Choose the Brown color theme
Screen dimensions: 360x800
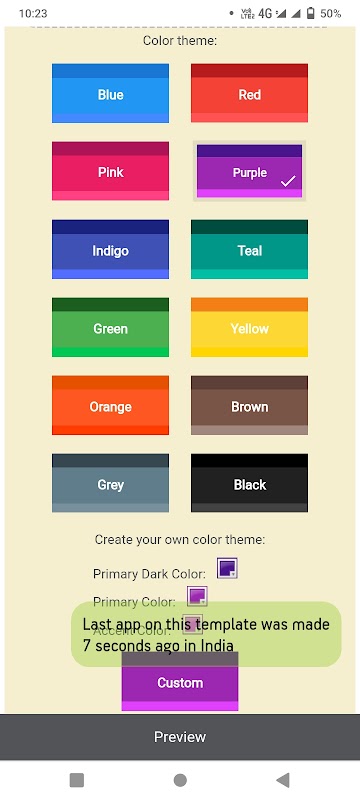249,405
